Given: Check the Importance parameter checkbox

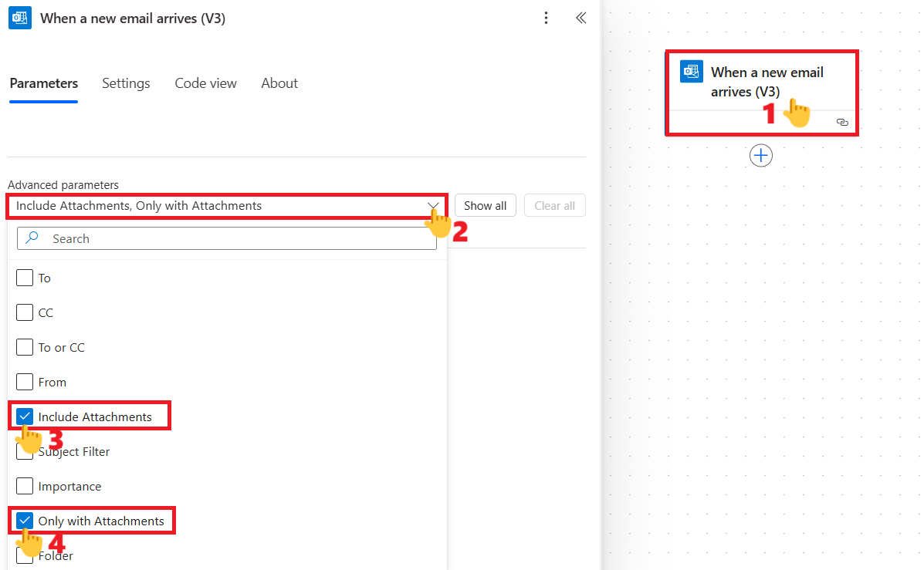Looking at the screenshot, I should (25, 486).
